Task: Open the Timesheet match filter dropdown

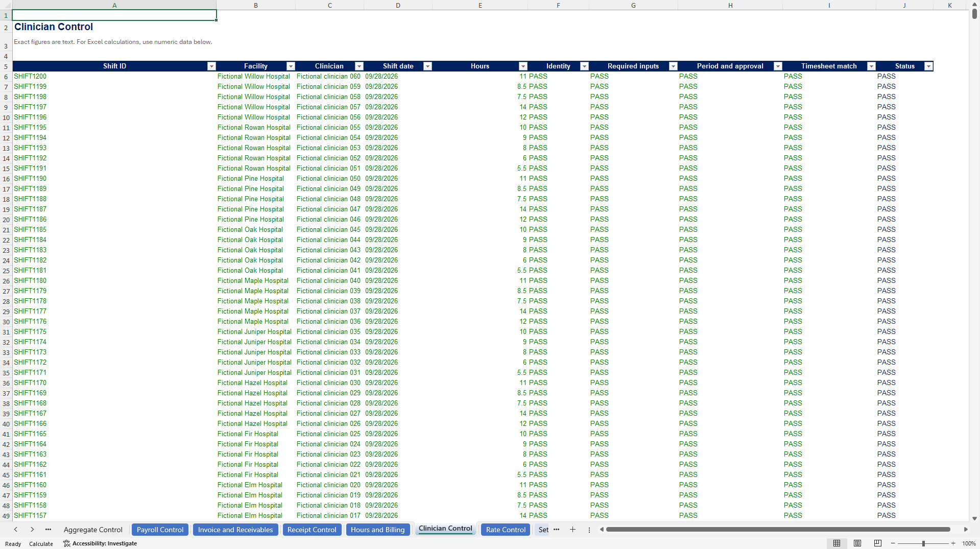Action: tap(871, 66)
